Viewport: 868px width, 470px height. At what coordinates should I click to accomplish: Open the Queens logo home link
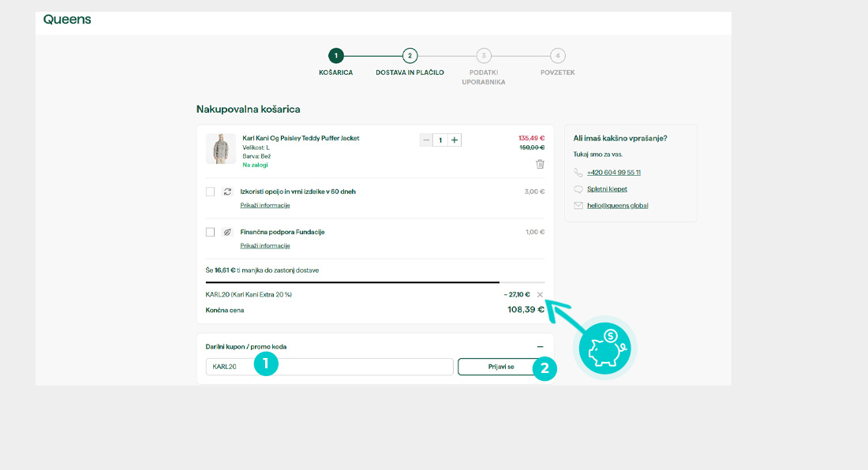67,19
